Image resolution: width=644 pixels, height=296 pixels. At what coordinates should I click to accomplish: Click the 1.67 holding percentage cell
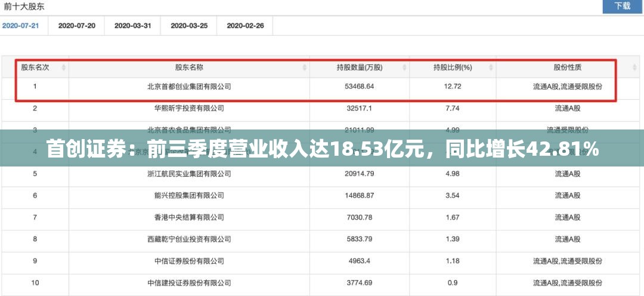point(453,217)
